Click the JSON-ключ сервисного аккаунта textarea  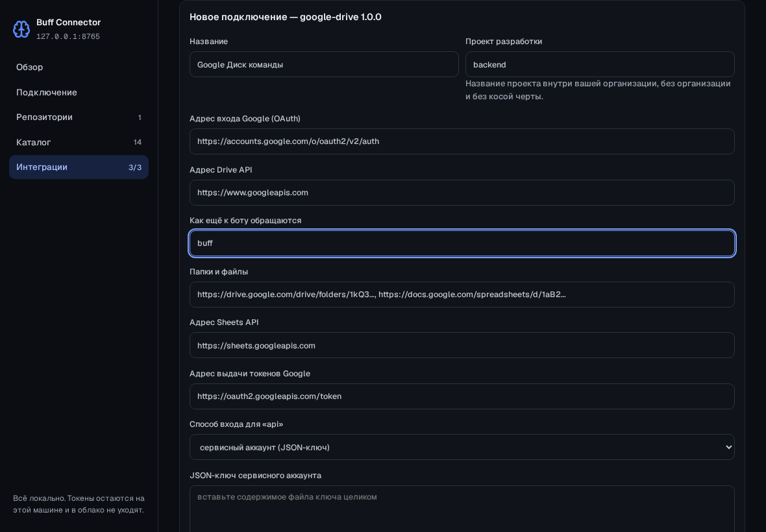coord(462,509)
